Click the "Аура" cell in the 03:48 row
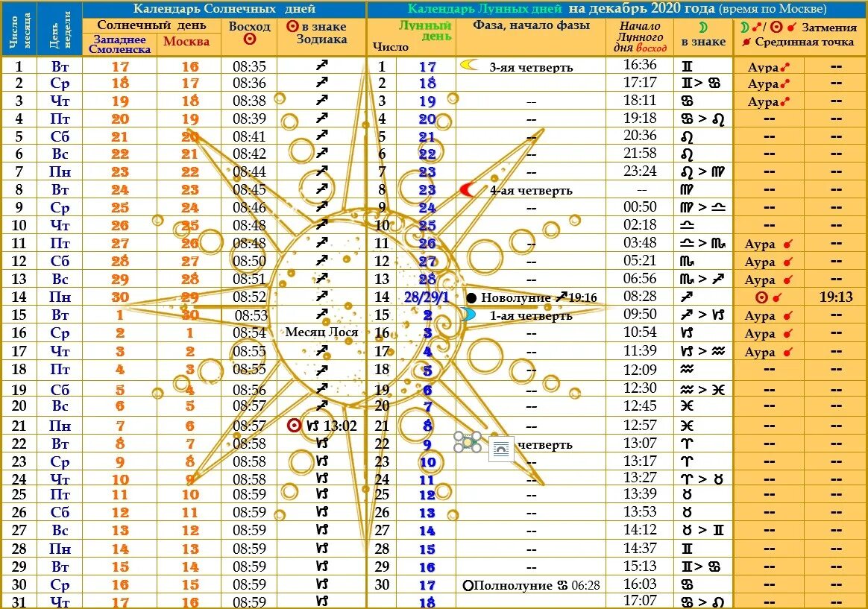This screenshot has width=868, height=609. click(x=768, y=244)
